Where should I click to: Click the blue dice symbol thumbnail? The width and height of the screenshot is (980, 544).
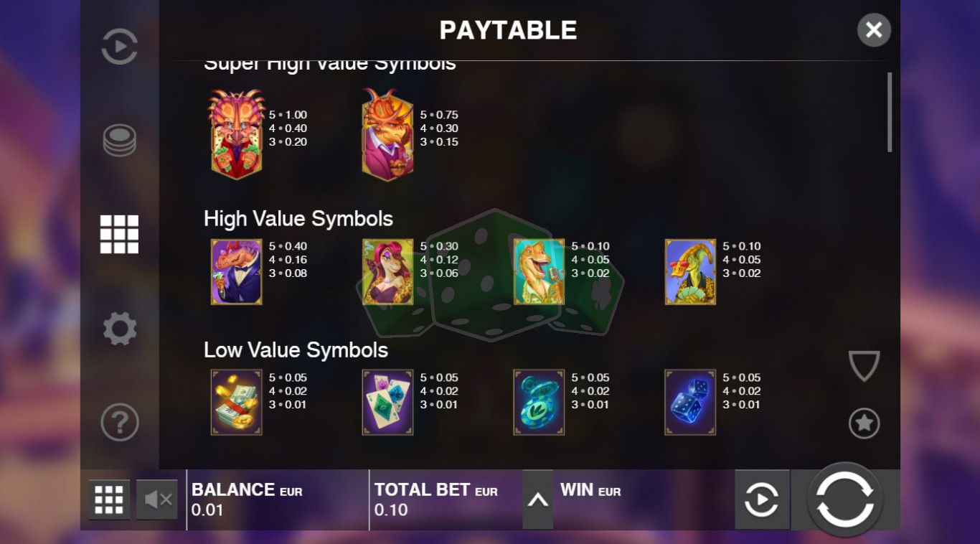tap(690, 403)
